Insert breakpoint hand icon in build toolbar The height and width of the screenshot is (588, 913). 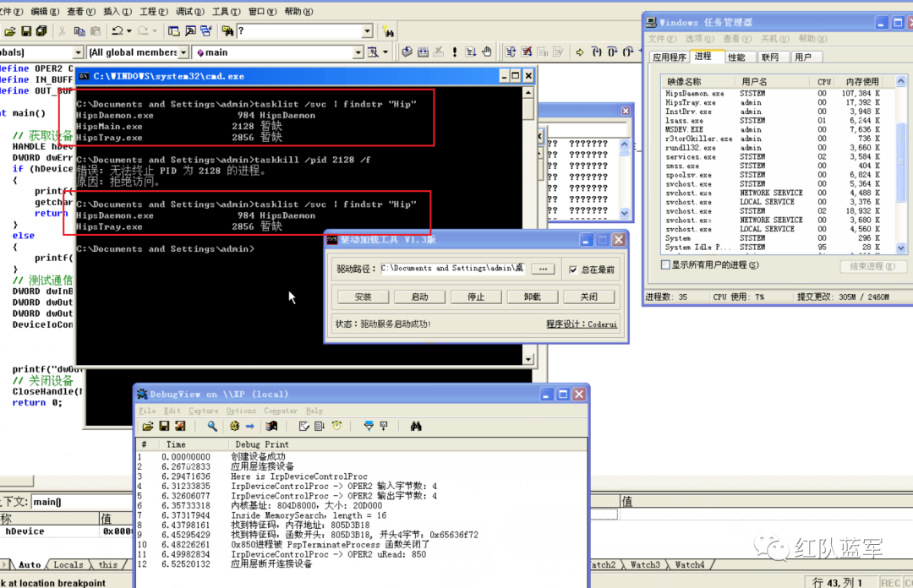(x=487, y=52)
